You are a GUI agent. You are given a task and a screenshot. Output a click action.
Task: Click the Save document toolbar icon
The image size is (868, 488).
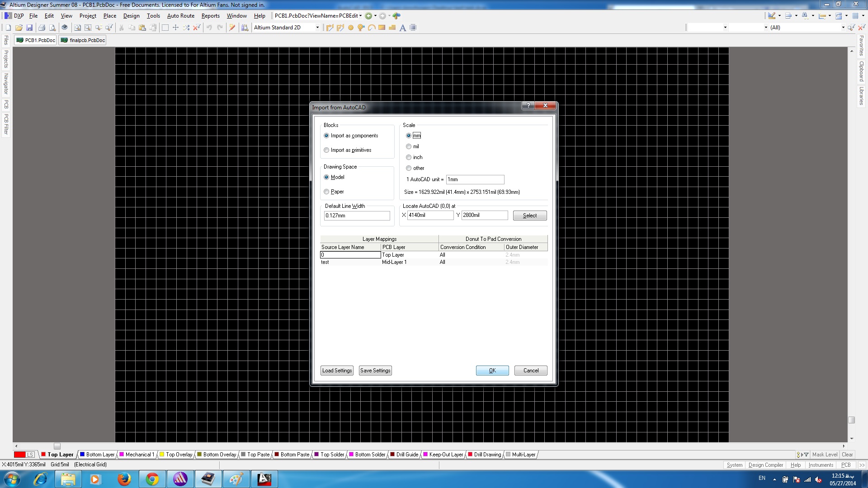[29, 28]
